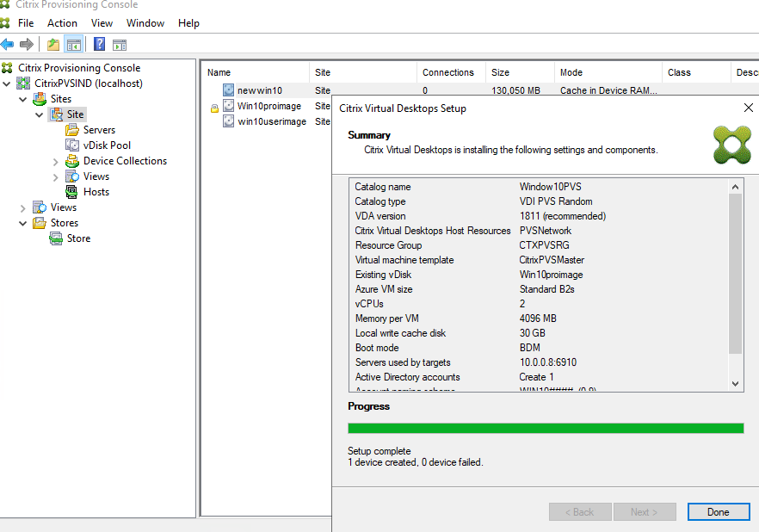Click Done to finish setup
The height and width of the screenshot is (532, 759).
[x=719, y=512]
